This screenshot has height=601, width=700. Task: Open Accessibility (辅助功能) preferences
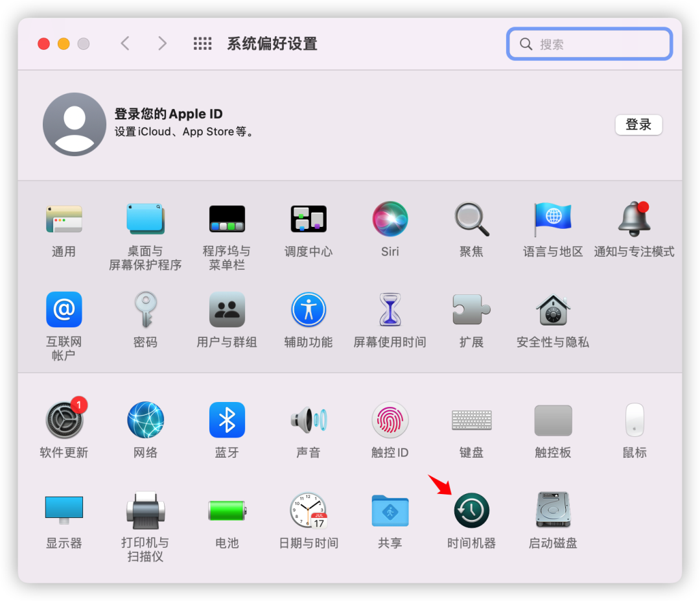coord(309,310)
